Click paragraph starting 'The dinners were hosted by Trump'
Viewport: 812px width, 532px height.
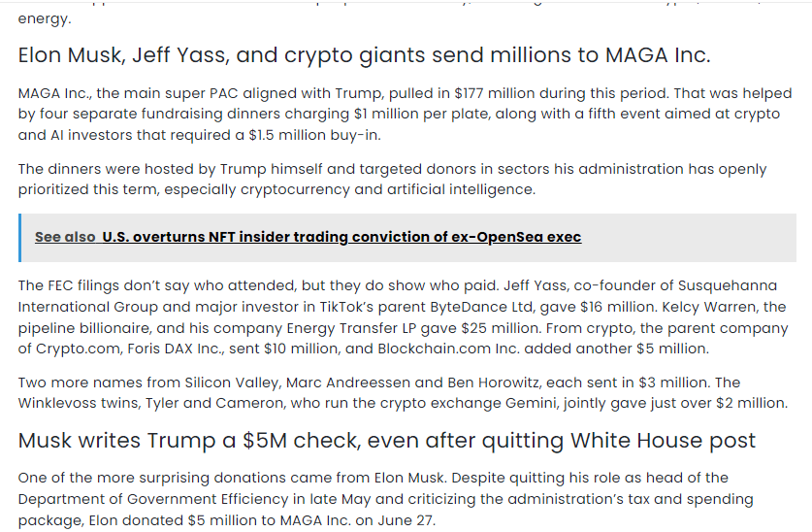392,180
